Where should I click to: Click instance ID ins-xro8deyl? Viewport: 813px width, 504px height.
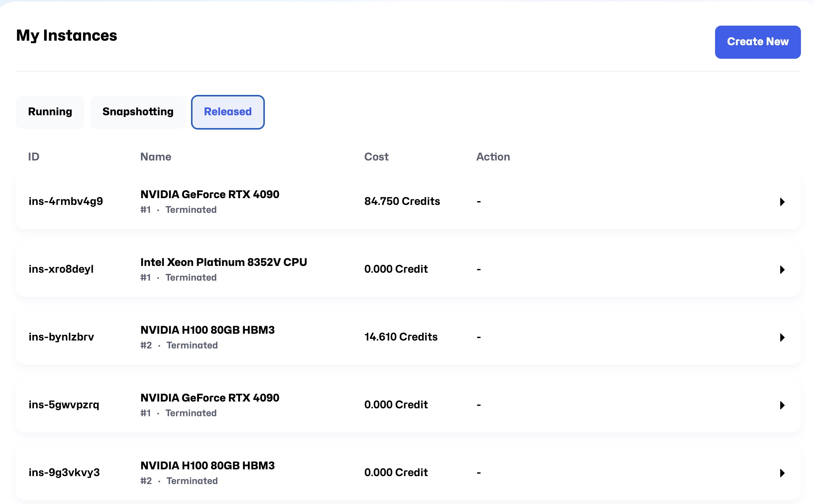61,269
